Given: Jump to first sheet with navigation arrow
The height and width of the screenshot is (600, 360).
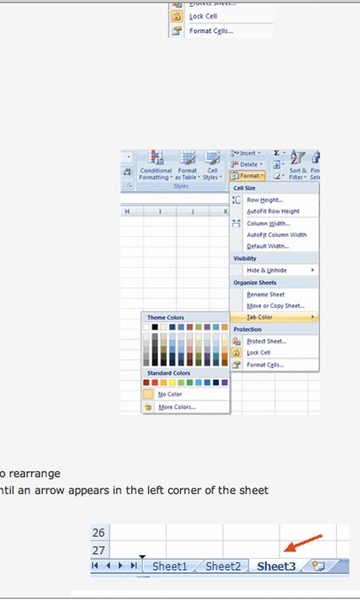Looking at the screenshot, I should click(95, 565).
